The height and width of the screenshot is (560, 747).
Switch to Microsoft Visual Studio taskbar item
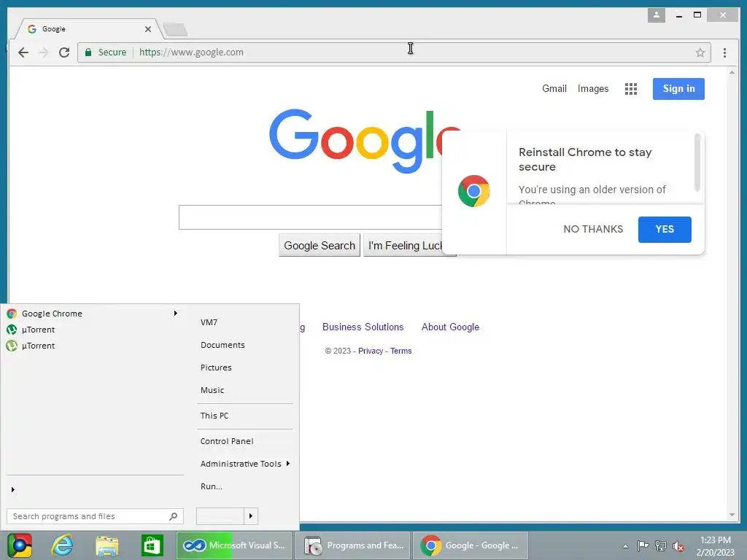234,545
